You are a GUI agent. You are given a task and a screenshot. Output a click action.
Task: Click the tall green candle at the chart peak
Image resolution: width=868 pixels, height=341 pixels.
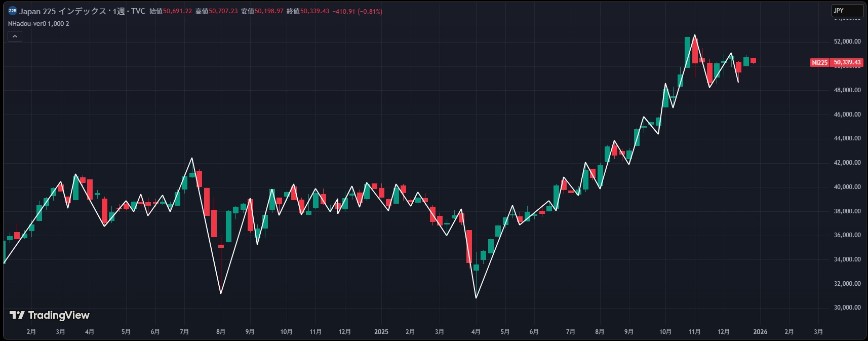(x=688, y=52)
